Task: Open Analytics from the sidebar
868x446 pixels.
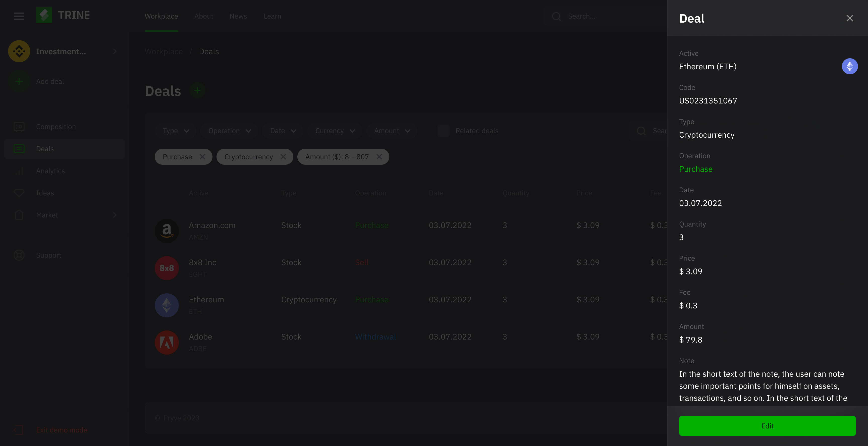Action: (x=50, y=171)
